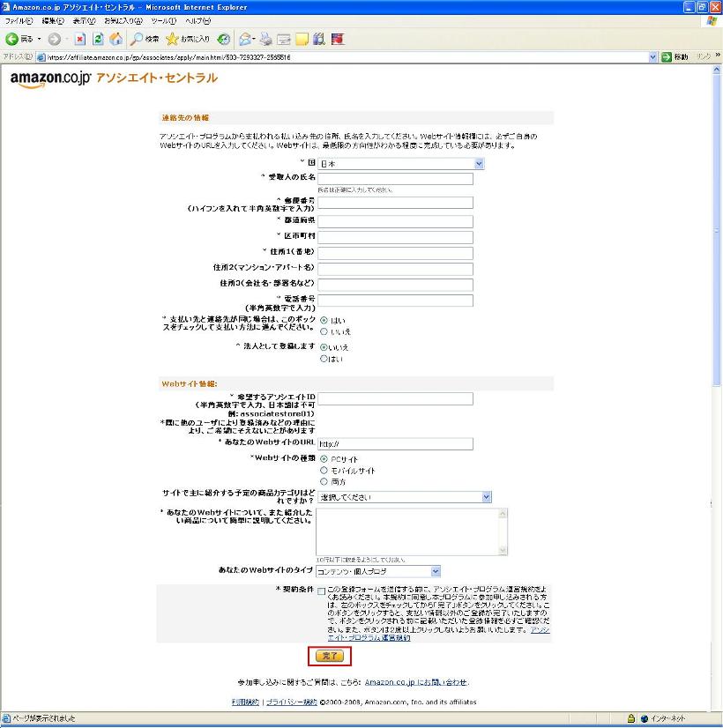Click the 郵便番号 postal code field
723x728 pixels.
[395, 203]
